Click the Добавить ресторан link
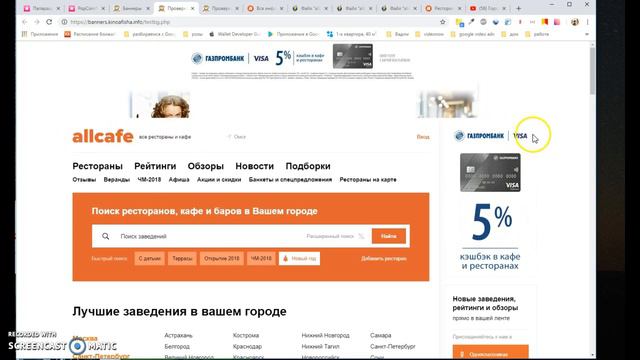This screenshot has width=640, height=360. tap(384, 258)
